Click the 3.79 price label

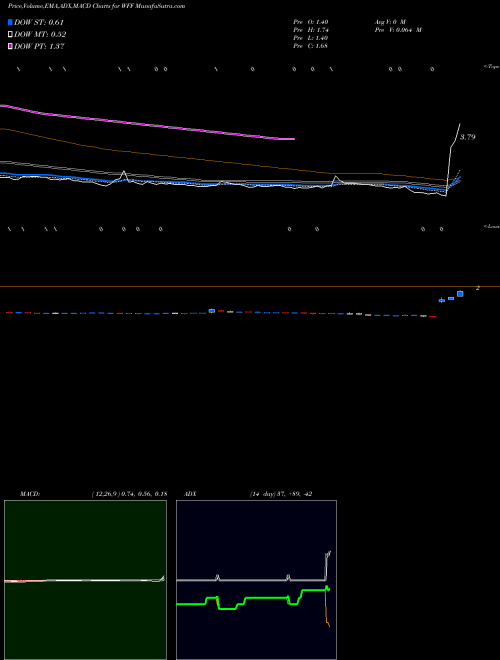pyautogui.click(x=468, y=137)
